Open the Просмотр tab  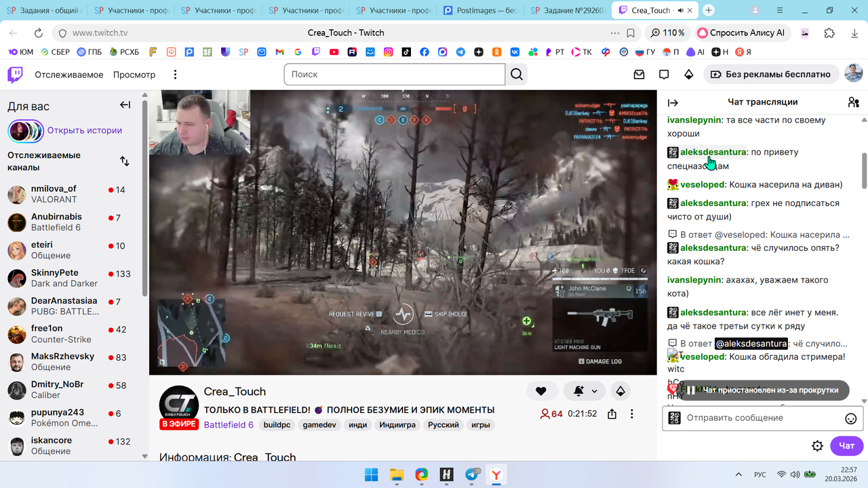click(x=134, y=75)
